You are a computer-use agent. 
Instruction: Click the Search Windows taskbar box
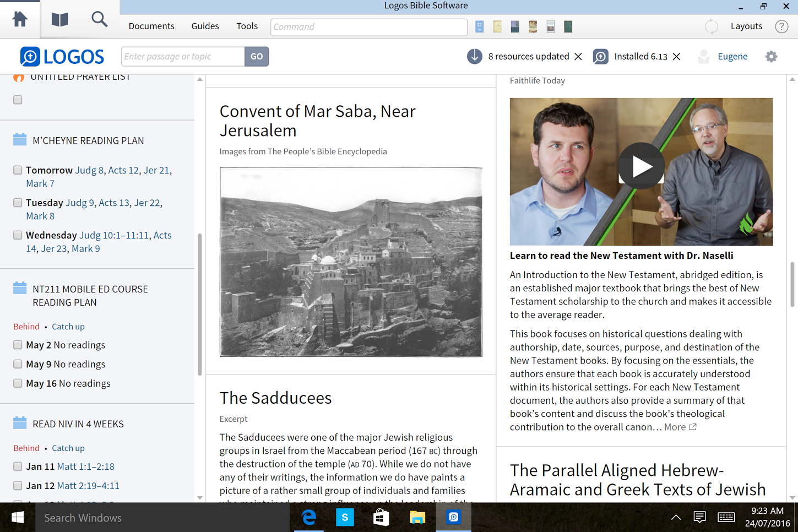(162, 517)
